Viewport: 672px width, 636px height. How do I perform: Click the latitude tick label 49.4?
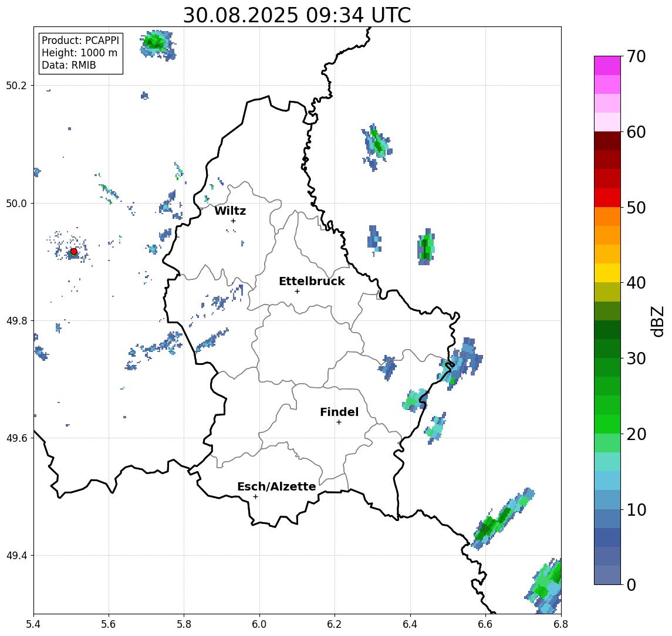(x=16, y=556)
